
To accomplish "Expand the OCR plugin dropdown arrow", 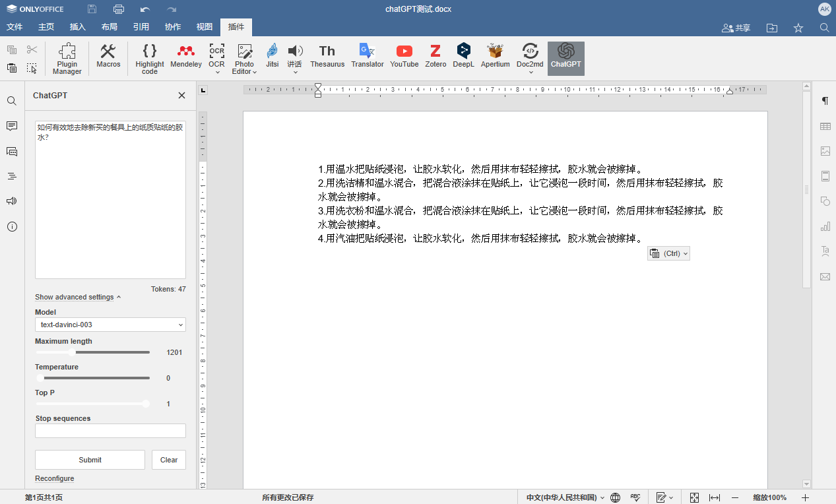I will pyautogui.click(x=216, y=73).
